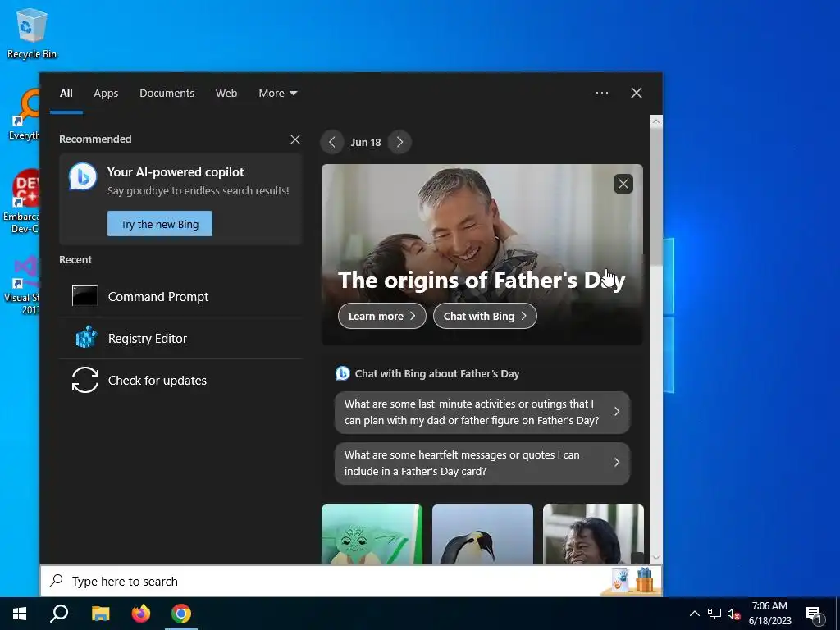The image size is (840, 630).
Task: Open the penguin thumbnail
Action: (482, 534)
